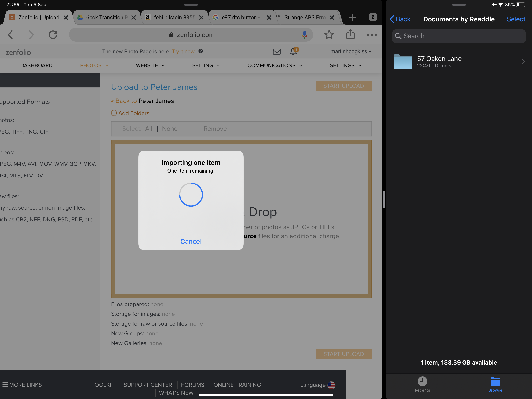The width and height of the screenshot is (532, 399).
Task: Cancel the import dialog
Action: (191, 241)
